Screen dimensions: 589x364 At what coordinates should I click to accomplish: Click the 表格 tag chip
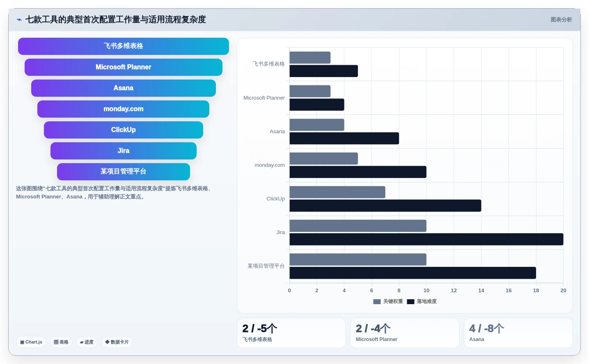(x=61, y=342)
